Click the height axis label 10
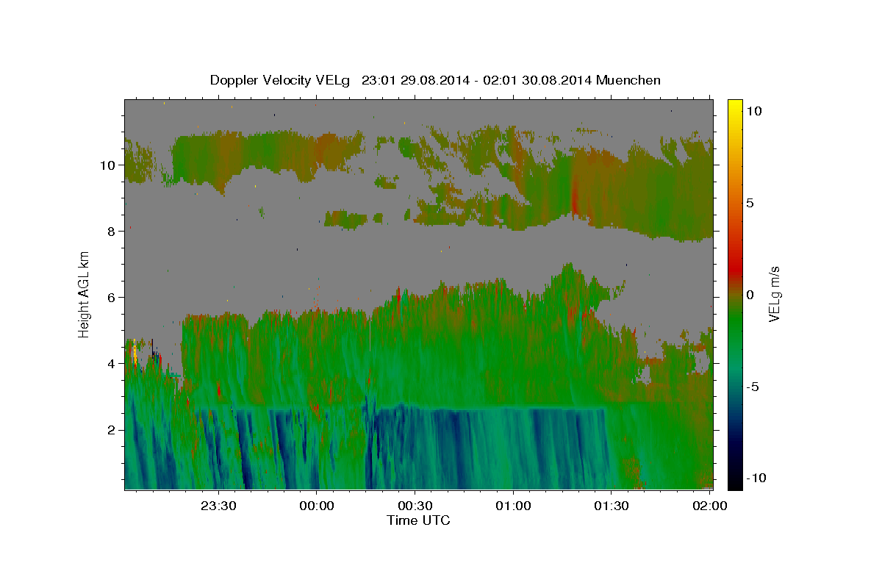Viewport: 882px width, 588px height. coord(108,165)
